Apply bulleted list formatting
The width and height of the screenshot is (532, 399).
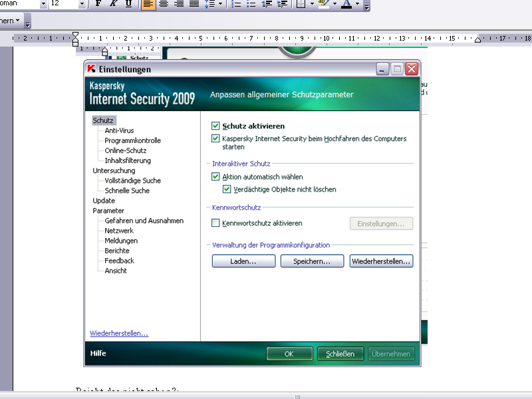(x=251, y=4)
